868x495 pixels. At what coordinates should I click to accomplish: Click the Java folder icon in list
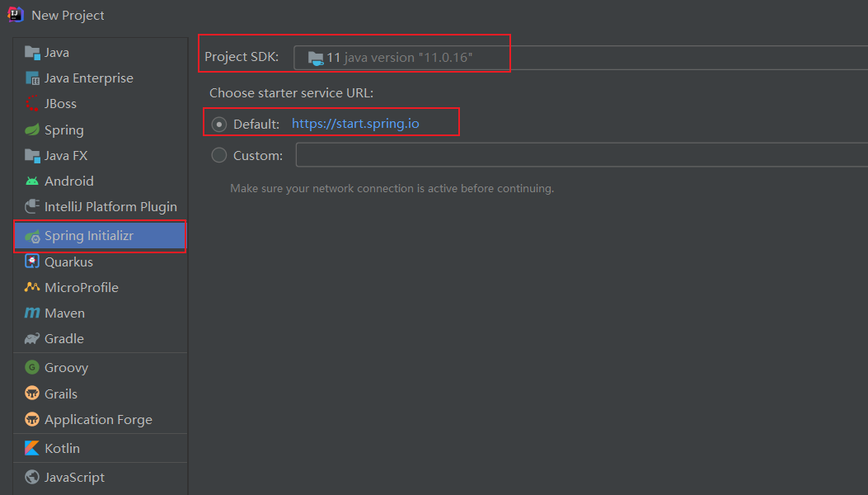(32, 53)
